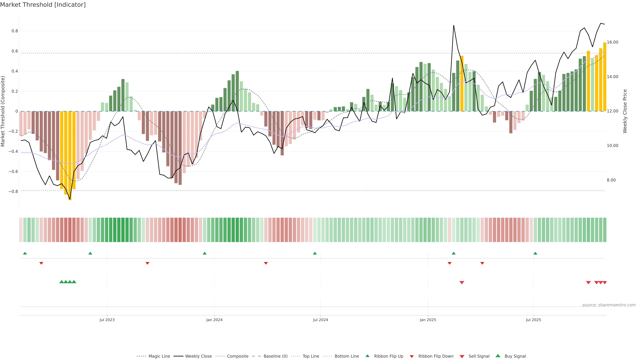Screen dimensions: 644x362
Task: Click Ribbon Flip Up legend triangle icon
Action: tap(367, 356)
